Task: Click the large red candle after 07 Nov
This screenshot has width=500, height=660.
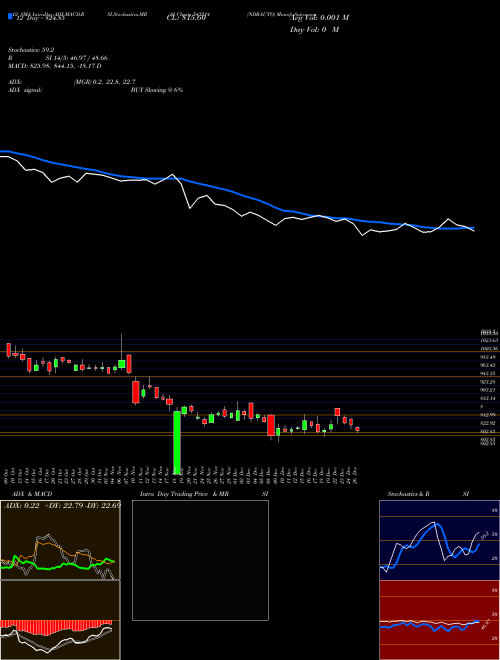Action: [x=136, y=392]
